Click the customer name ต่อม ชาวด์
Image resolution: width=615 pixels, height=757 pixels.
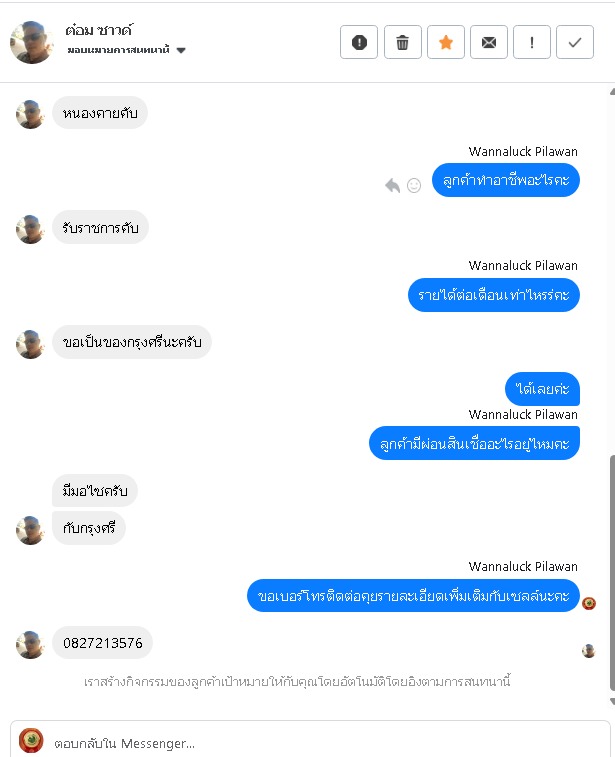point(98,30)
